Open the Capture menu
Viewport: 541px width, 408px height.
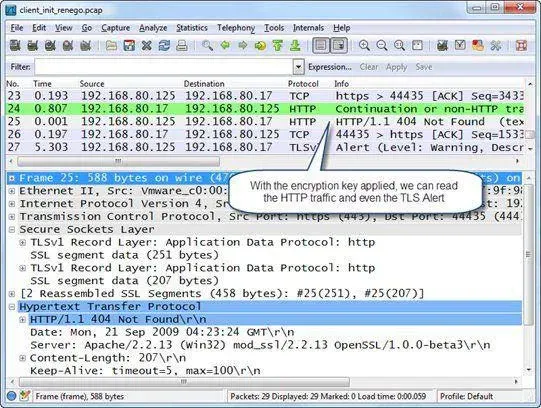point(116,28)
